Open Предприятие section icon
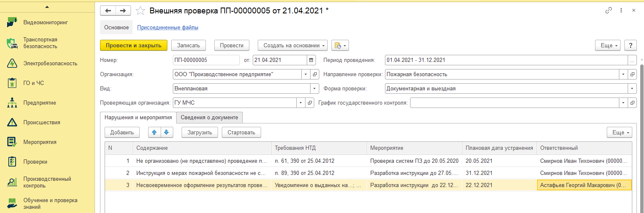644x213 pixels. [12, 103]
